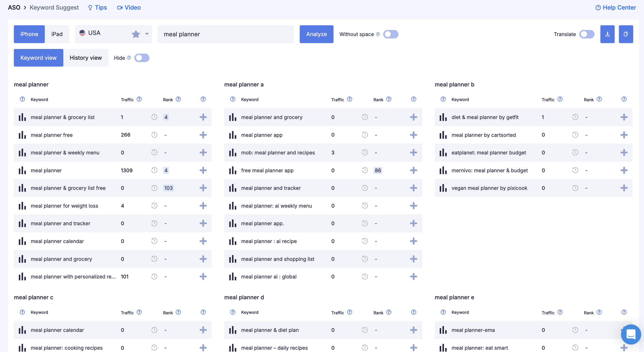The width and height of the screenshot is (644, 352).
Task: Click rank value 103 for 'grocery list free'
Action: click(x=168, y=188)
